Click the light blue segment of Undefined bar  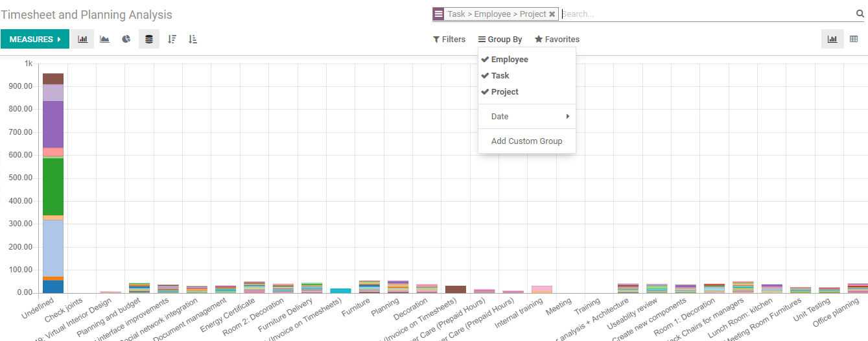coord(53,248)
